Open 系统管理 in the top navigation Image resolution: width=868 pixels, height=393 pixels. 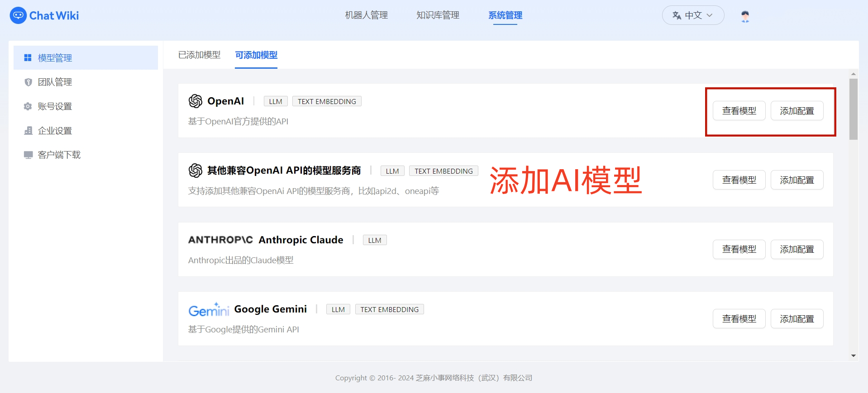point(505,15)
